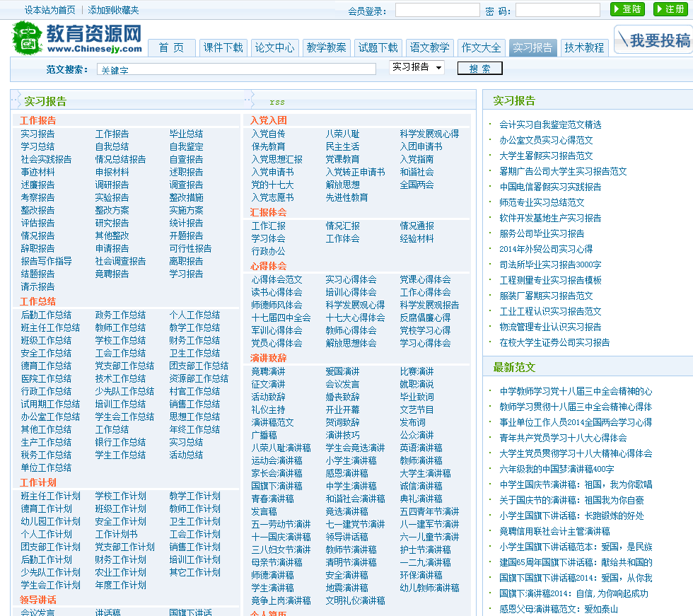Viewport: 693px width, 616px height.
Task: Click the green 注册 register button
Action: pos(670,9)
